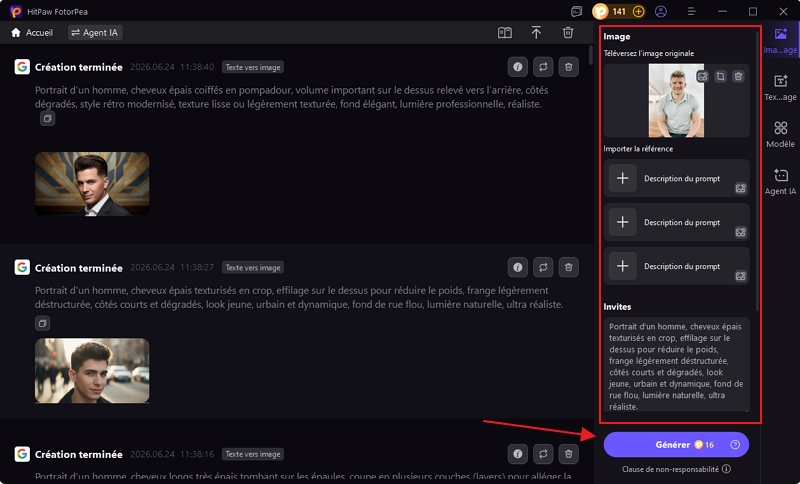Image resolution: width=800 pixels, height=484 pixels.
Task: Regenerate the 11:38:16 creation
Action: [543, 454]
